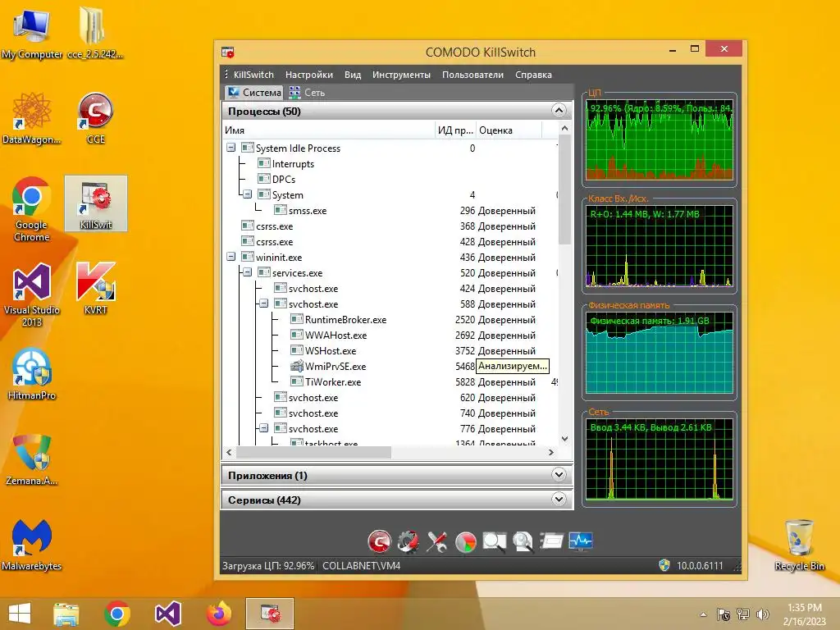Screen dimensions: 840x630
Task: Click the window list icon in toolbar
Action: click(x=551, y=541)
